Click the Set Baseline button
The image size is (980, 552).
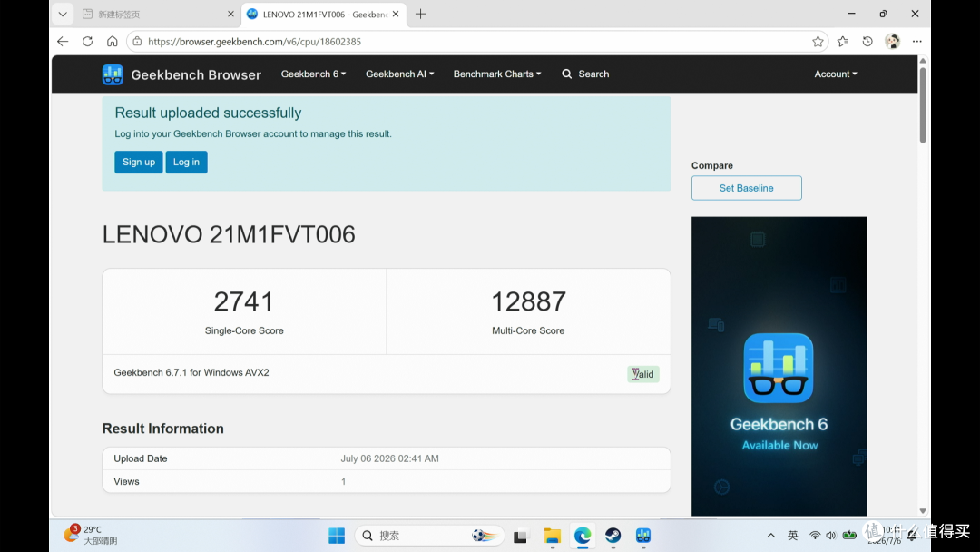[746, 188]
